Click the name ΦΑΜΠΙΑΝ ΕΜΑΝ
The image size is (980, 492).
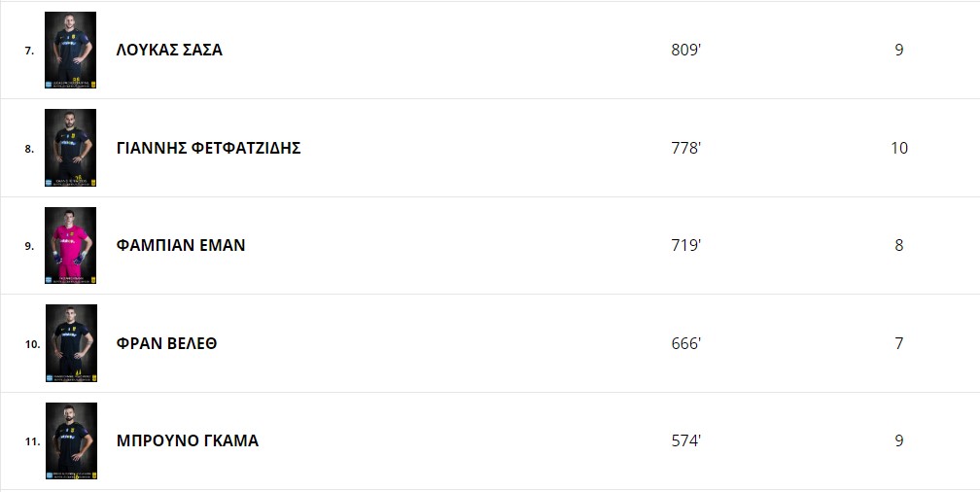181,246
